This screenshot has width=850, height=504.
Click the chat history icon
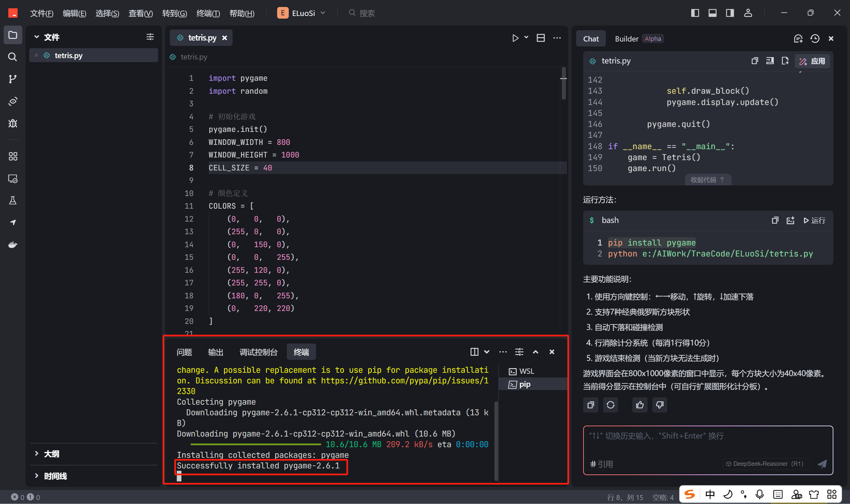(815, 39)
